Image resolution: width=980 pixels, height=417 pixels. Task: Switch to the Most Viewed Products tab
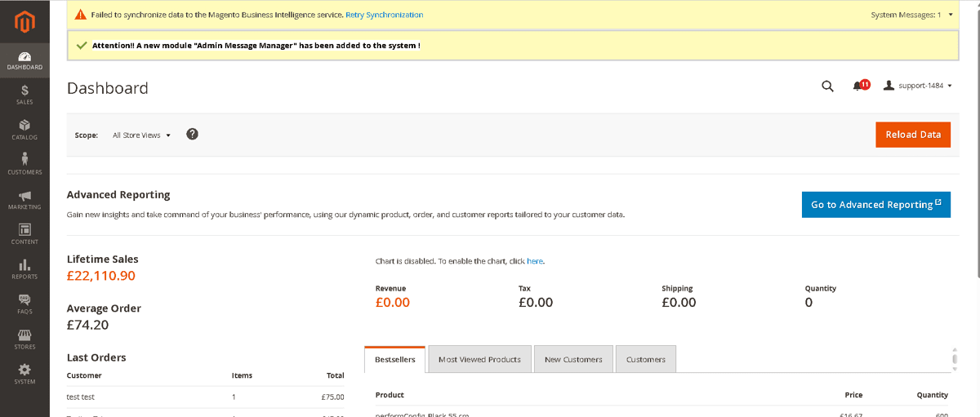pos(479,359)
